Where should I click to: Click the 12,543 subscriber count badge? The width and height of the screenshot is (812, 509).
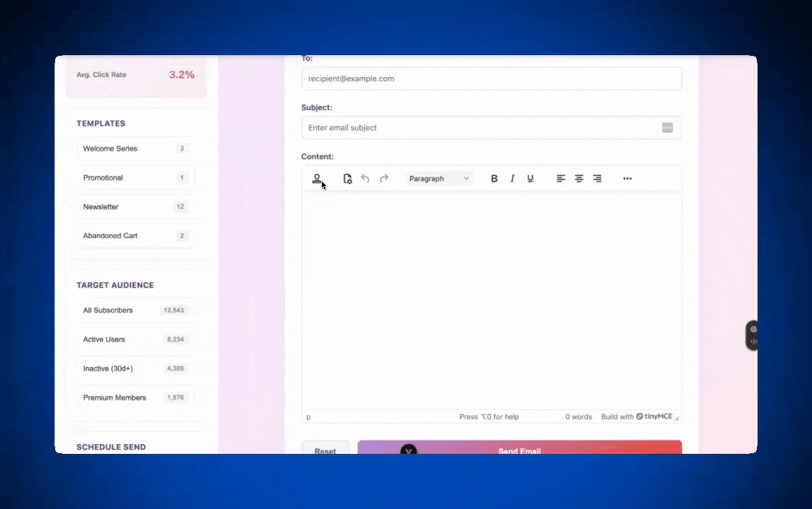click(x=173, y=310)
